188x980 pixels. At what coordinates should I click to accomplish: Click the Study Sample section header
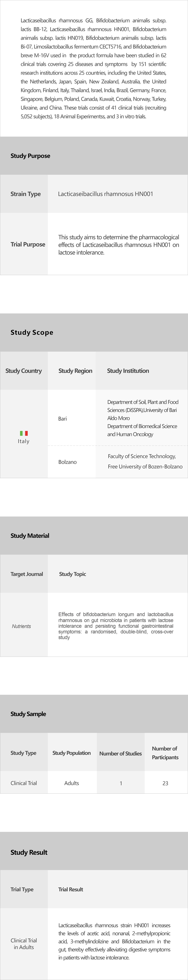click(x=28, y=714)
